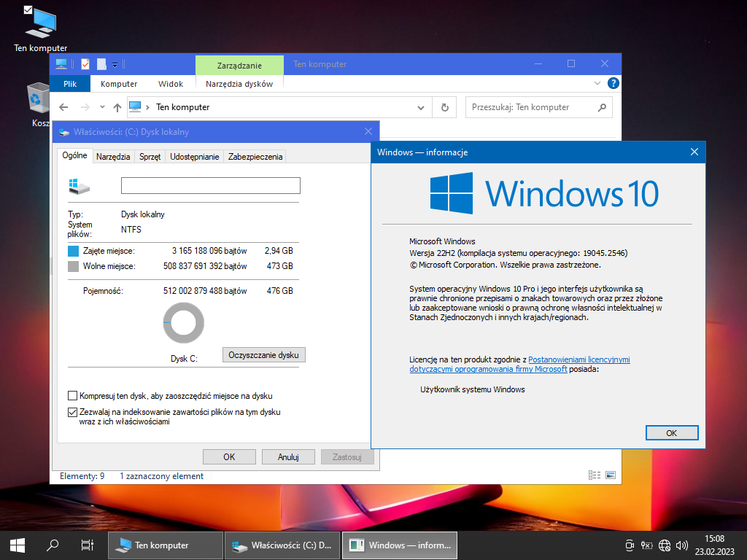The image size is (747, 560).
Task: Open Explorer help via the blue question mark
Action: [x=614, y=84]
